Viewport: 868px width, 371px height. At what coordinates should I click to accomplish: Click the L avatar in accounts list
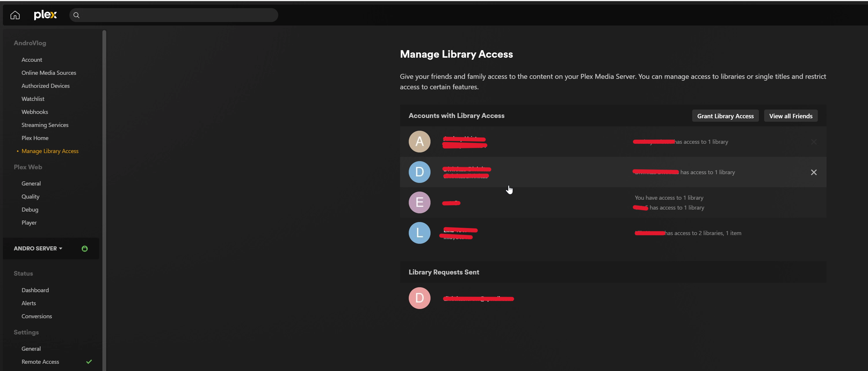pos(419,233)
